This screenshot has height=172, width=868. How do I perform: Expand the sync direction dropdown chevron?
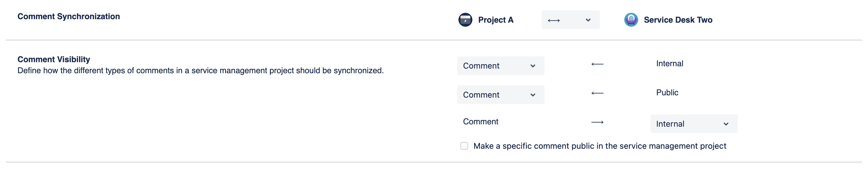tap(588, 20)
